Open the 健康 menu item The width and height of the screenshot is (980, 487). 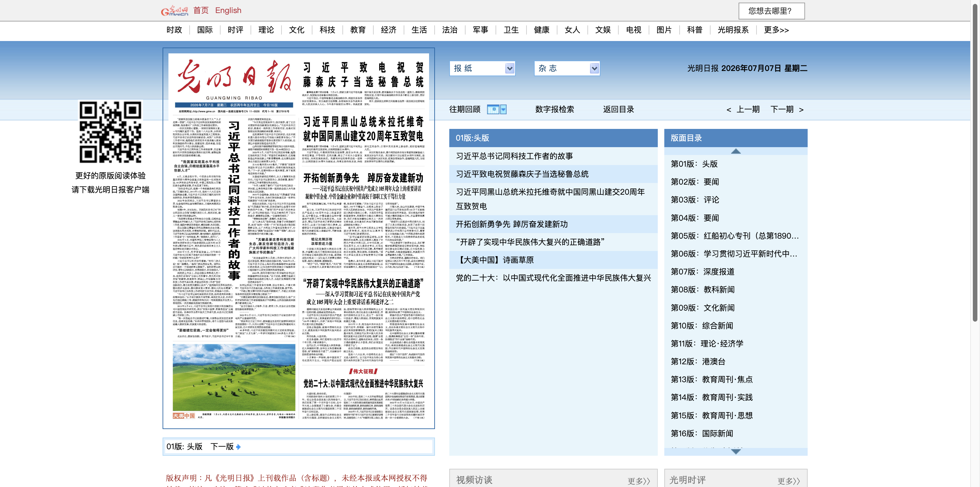(542, 30)
